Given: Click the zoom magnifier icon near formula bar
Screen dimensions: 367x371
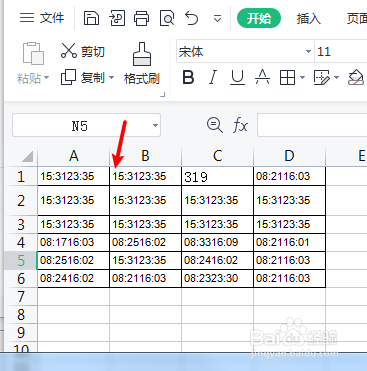Looking at the screenshot, I should coord(214,125).
